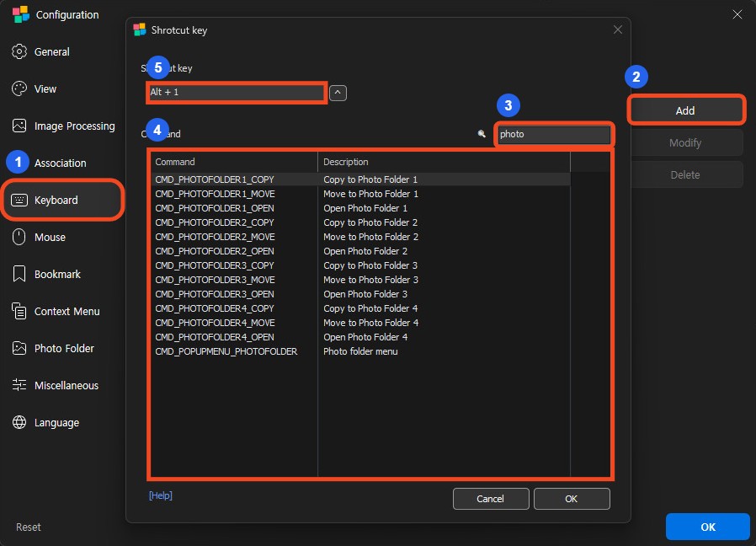Click the Language globe icon
756x546 pixels.
pyautogui.click(x=19, y=422)
